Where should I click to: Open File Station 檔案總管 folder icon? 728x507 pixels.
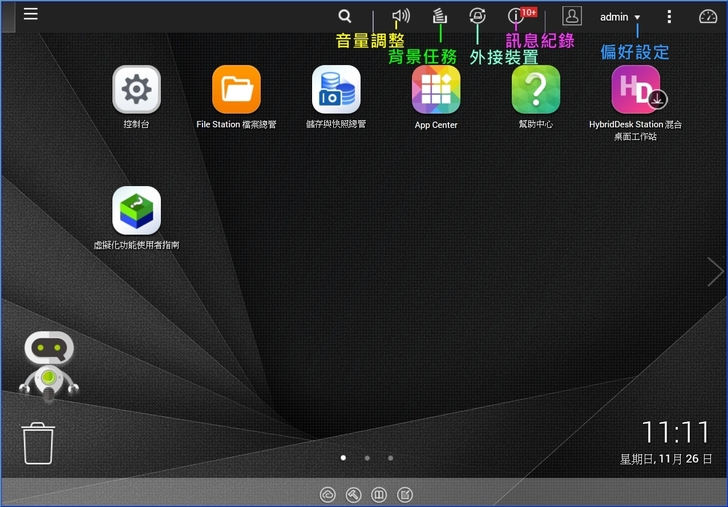coord(236,89)
